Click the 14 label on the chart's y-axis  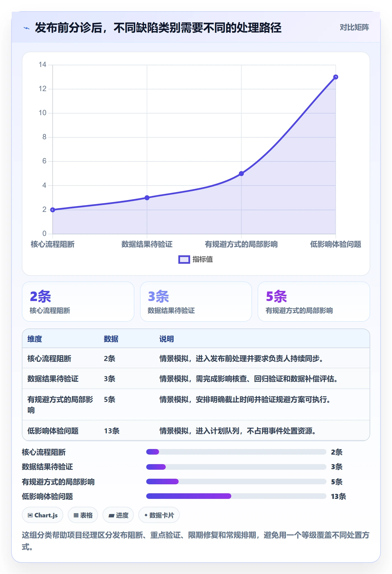point(43,65)
